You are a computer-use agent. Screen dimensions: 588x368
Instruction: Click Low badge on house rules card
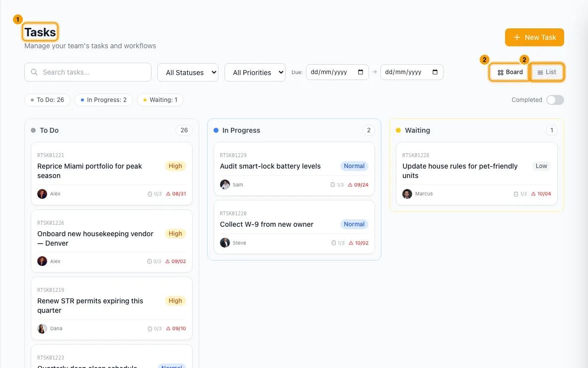point(541,166)
